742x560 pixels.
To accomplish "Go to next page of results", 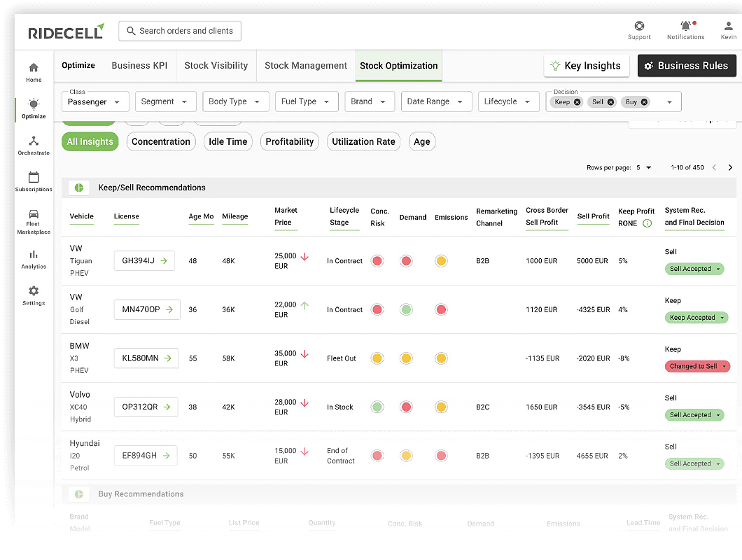I will tap(730, 167).
